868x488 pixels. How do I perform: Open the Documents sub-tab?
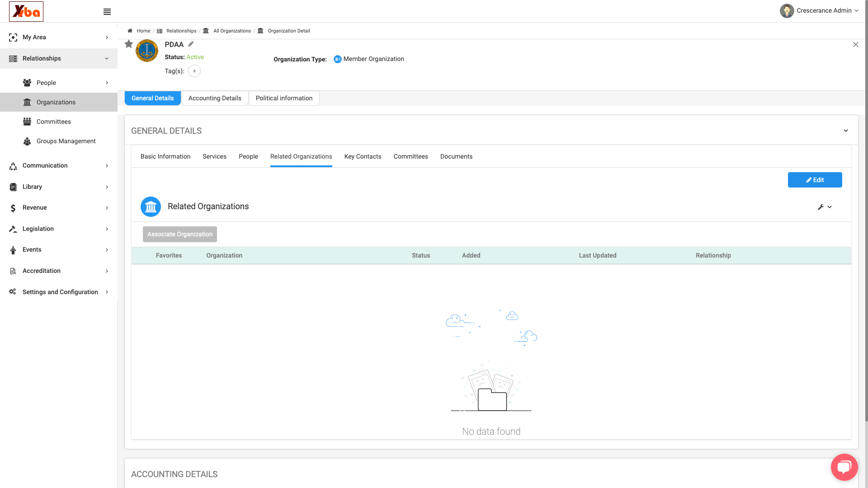456,156
